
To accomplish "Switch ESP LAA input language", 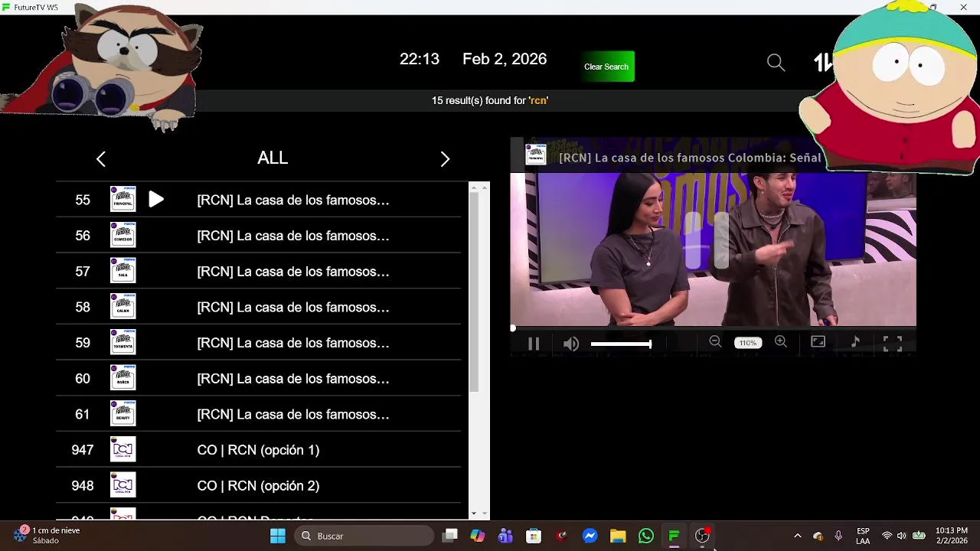I will (863, 536).
